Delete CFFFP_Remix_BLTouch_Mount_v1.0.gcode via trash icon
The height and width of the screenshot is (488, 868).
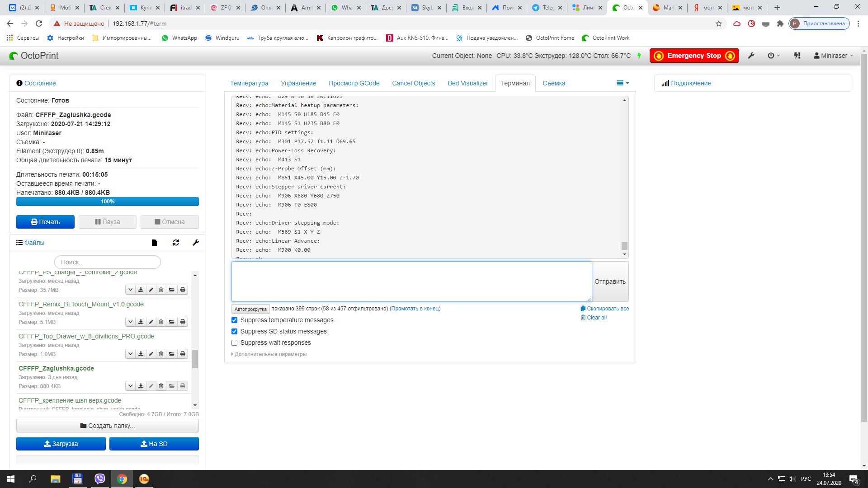(161, 322)
